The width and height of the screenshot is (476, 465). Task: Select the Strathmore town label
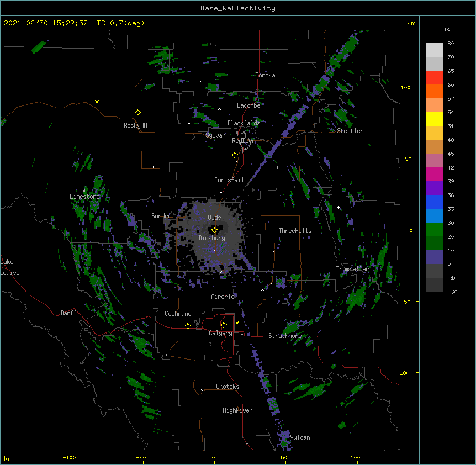pos(285,336)
